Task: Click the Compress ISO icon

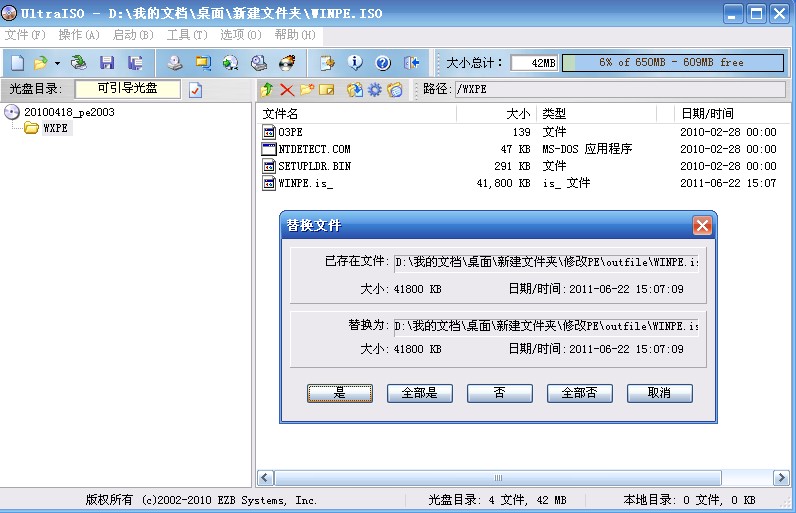Action: (x=204, y=63)
